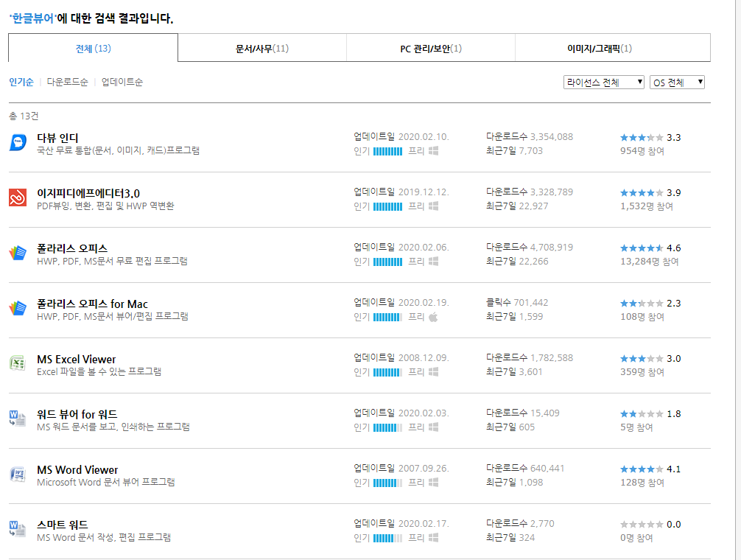Click popularity bar in 다뷰 인디 row
This screenshot has height=560, width=741.
pos(387,151)
